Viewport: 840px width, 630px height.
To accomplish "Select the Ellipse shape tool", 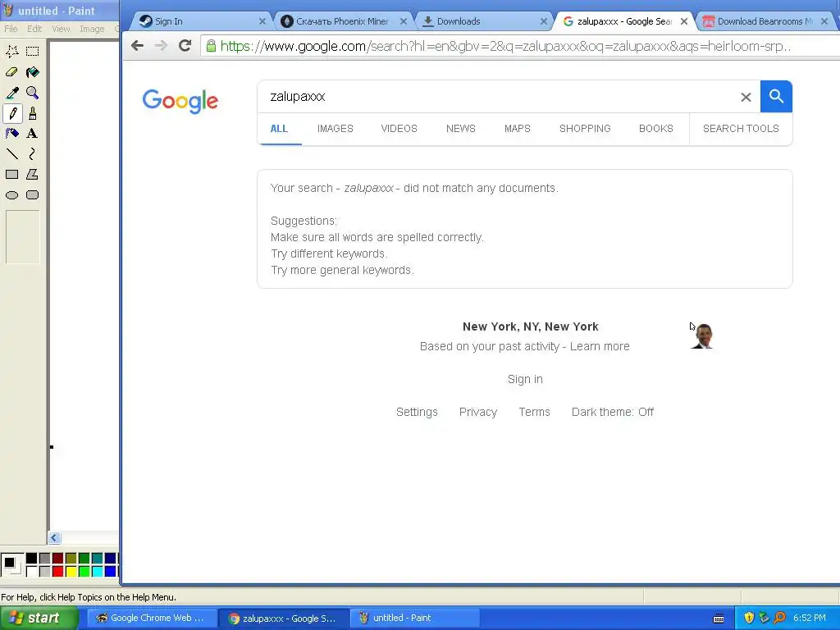I will [11, 195].
